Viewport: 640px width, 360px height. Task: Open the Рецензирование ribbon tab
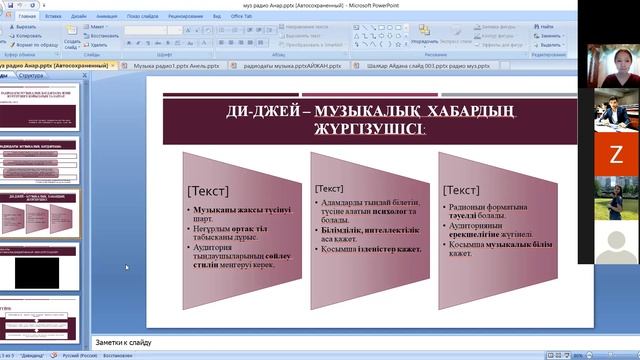coord(186,16)
